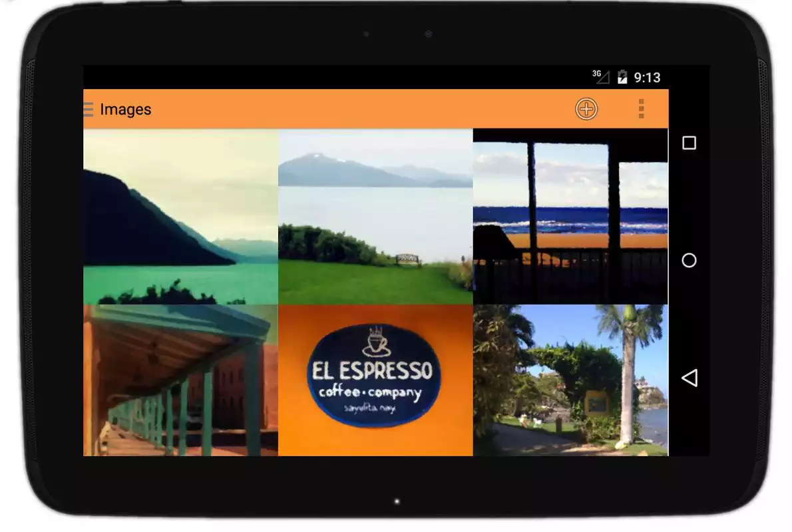Open the dark mountain and teal lake photo
This screenshot has width=792, height=532.
181,217
